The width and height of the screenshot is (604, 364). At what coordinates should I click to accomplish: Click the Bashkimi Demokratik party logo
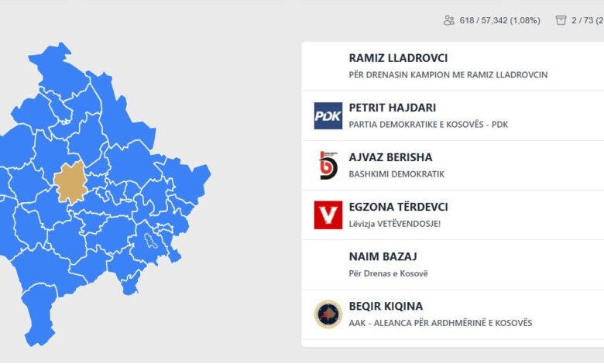(328, 165)
